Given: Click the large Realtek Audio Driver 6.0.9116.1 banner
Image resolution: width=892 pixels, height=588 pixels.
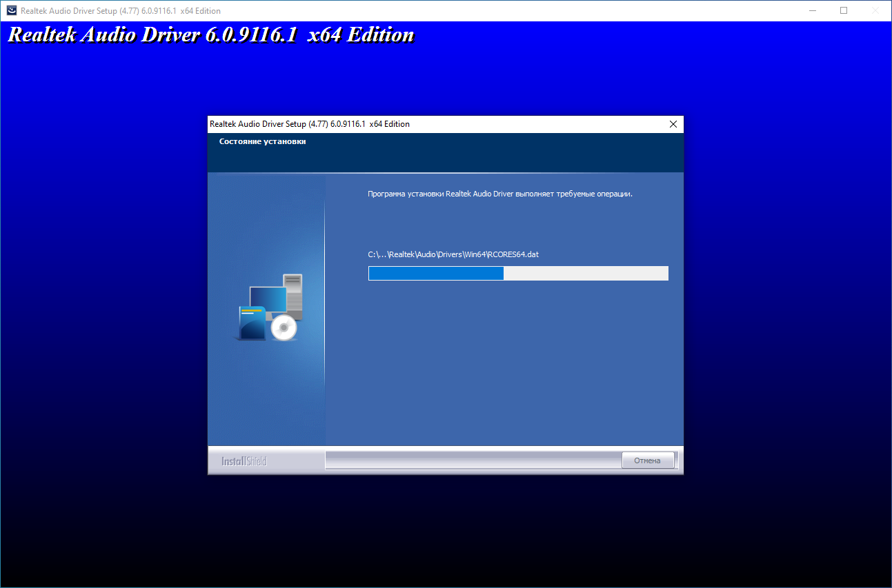Looking at the screenshot, I should (x=211, y=36).
